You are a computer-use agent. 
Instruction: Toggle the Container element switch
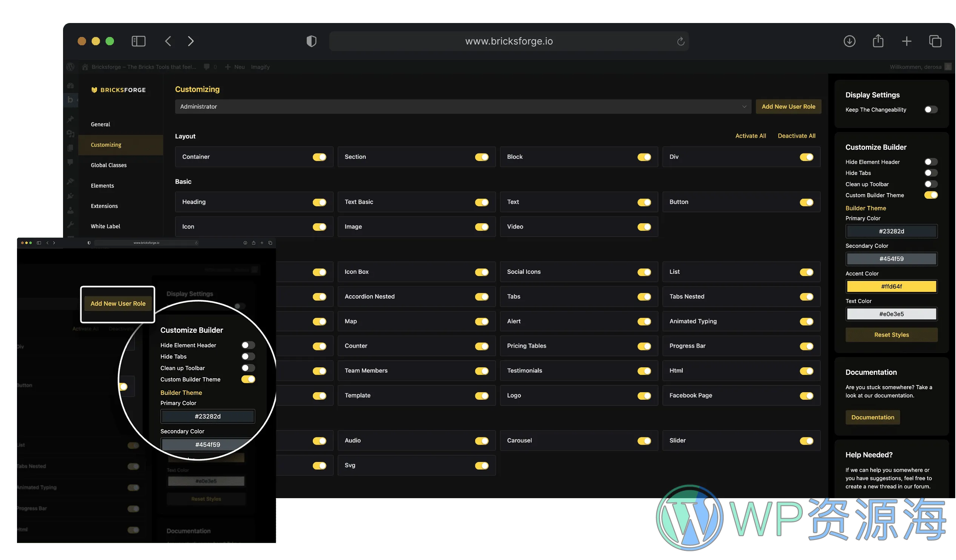pos(319,157)
